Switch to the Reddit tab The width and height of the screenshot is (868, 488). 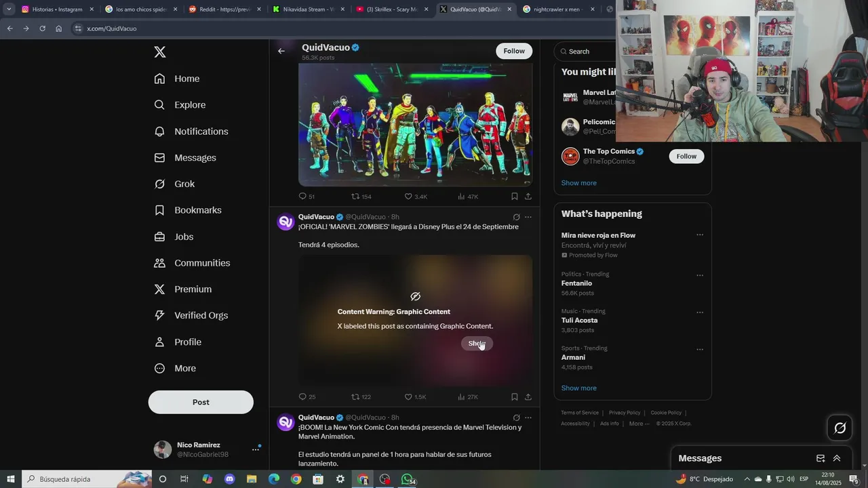pyautogui.click(x=224, y=9)
